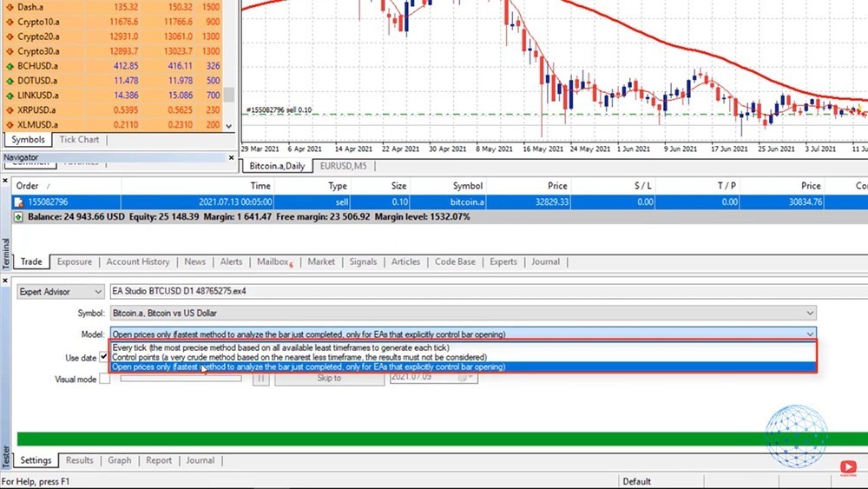Screen dimensions: 868x489
Task: Sort orders by the Time column header
Action: (x=198, y=186)
